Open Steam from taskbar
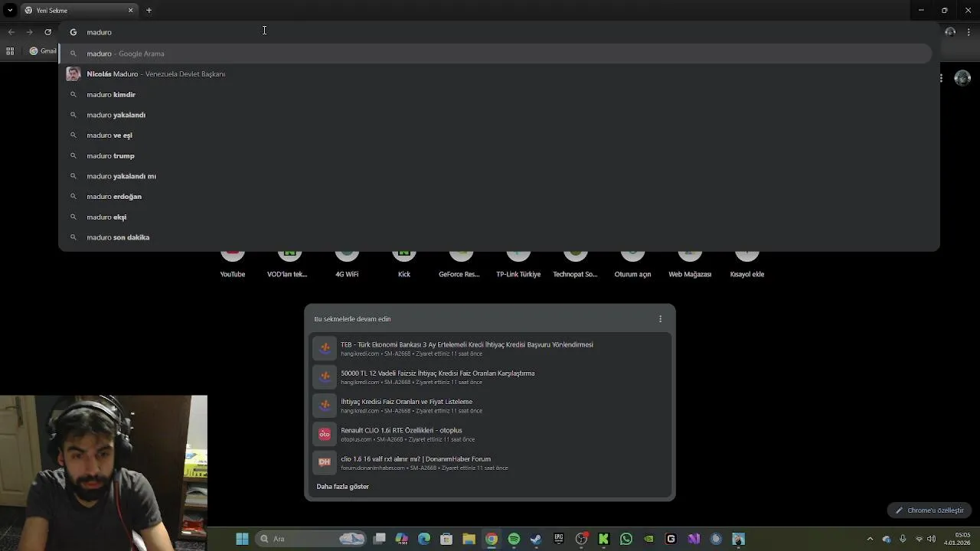Viewport: 980px width, 551px height. click(x=536, y=539)
